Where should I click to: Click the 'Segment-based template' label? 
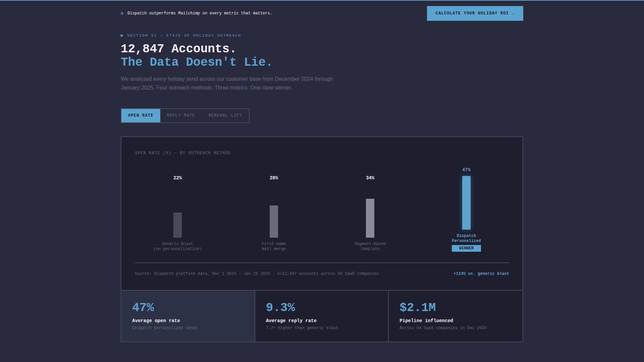pos(370,246)
